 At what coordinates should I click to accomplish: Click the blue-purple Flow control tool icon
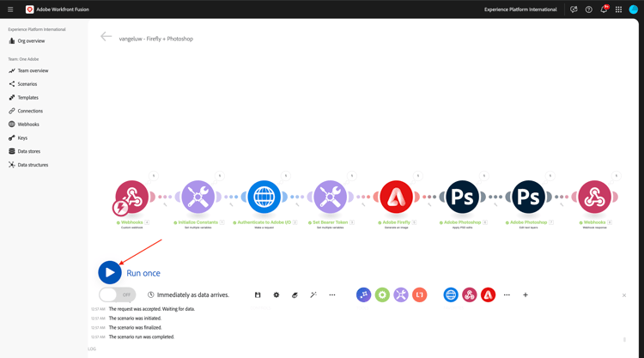(363, 294)
